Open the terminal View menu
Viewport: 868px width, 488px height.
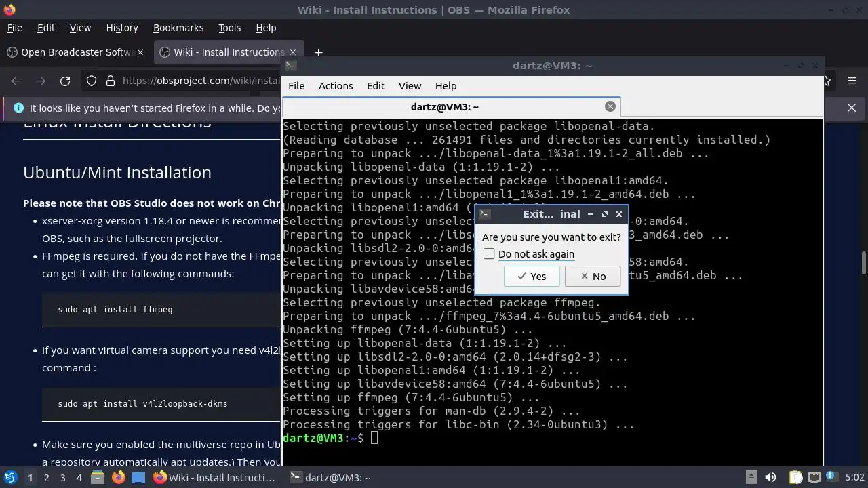[410, 86]
